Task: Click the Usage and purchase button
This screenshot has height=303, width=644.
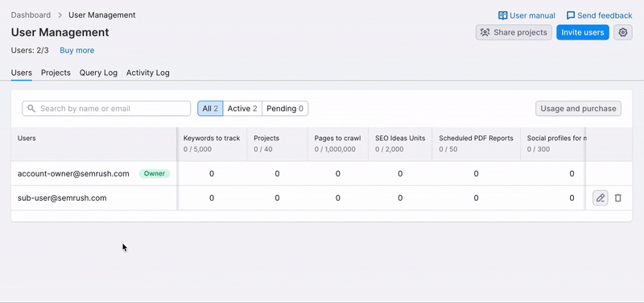Action: (x=578, y=109)
